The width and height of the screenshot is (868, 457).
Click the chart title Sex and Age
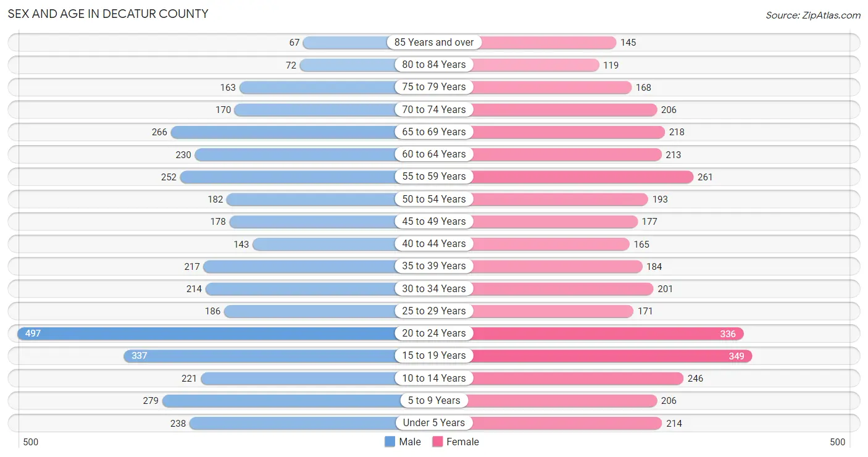click(108, 14)
